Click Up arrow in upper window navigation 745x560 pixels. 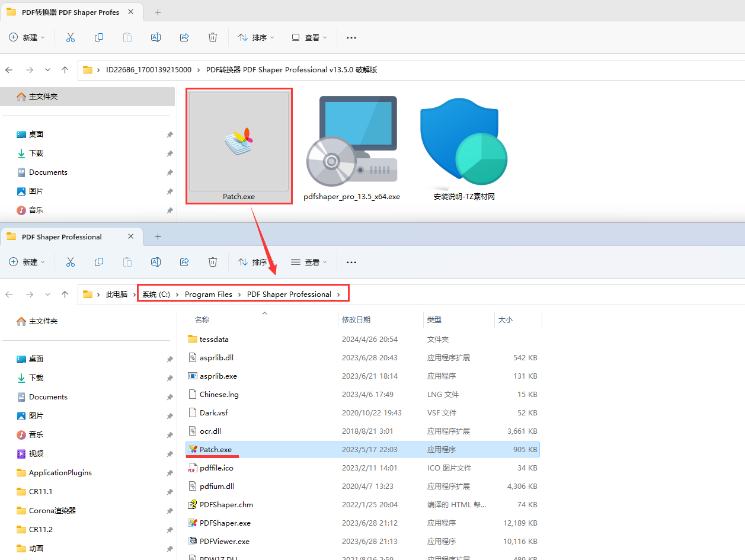point(65,70)
